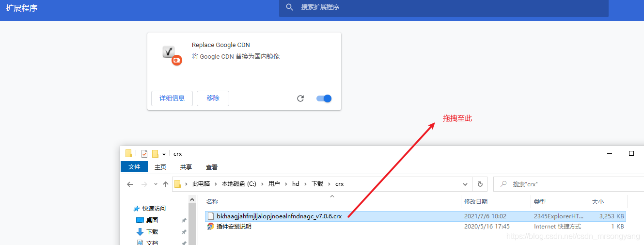
Task: Click the 快速访问 star icon
Action: pyautogui.click(x=137, y=209)
